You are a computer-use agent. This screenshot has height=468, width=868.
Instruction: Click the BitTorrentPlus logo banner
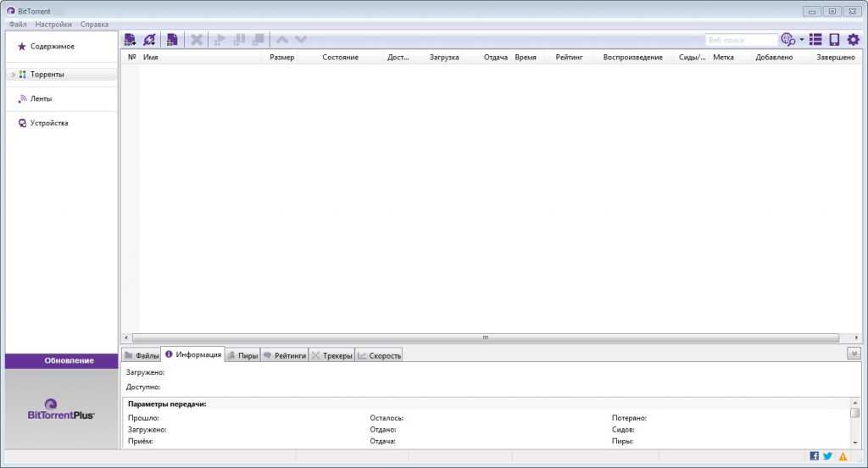click(61, 409)
